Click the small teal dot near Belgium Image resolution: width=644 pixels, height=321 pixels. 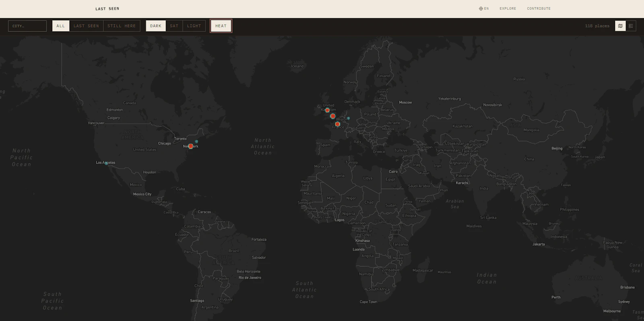(x=349, y=118)
